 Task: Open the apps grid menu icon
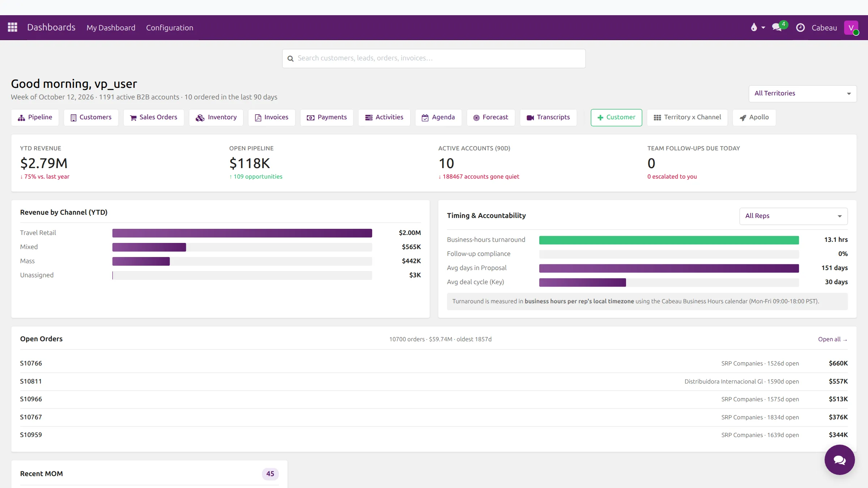click(x=13, y=27)
